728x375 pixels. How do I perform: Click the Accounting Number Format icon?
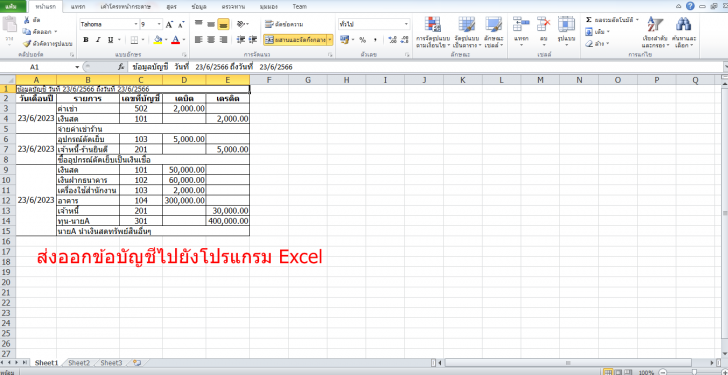tap(344, 40)
